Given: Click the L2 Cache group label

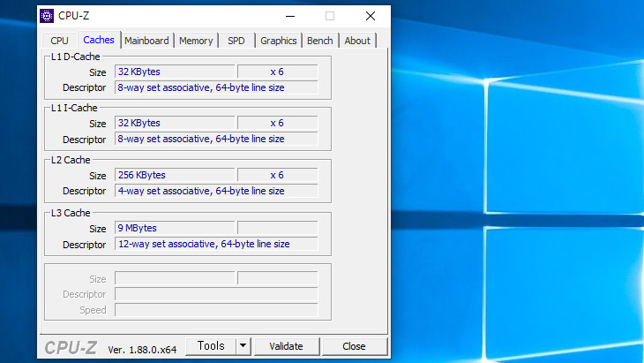Looking at the screenshot, I should tap(71, 160).
